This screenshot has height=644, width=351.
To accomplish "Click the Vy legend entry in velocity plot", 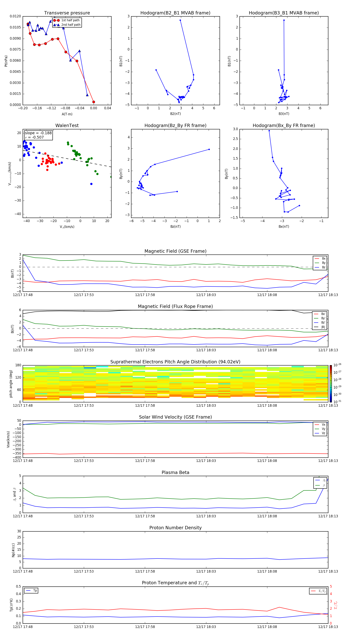I will click(320, 429).
